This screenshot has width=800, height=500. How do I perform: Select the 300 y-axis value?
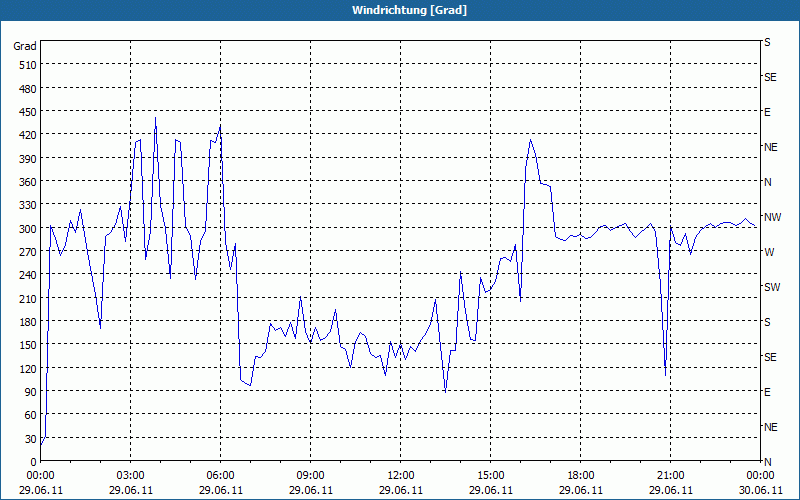click(x=28, y=229)
